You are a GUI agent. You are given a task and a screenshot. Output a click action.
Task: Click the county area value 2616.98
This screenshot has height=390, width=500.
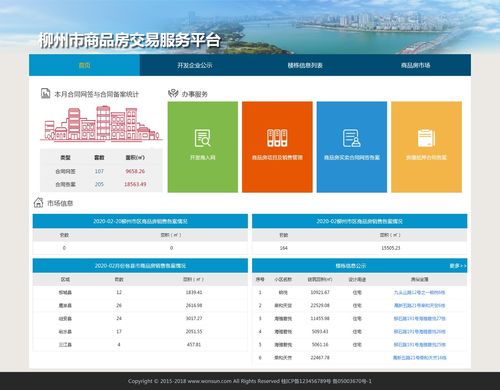coord(194,305)
